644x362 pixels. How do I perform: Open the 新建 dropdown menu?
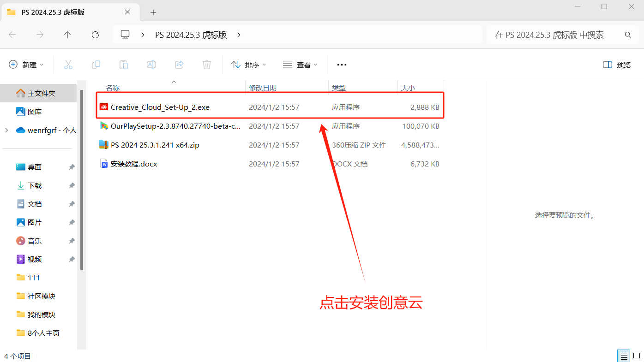coord(26,65)
